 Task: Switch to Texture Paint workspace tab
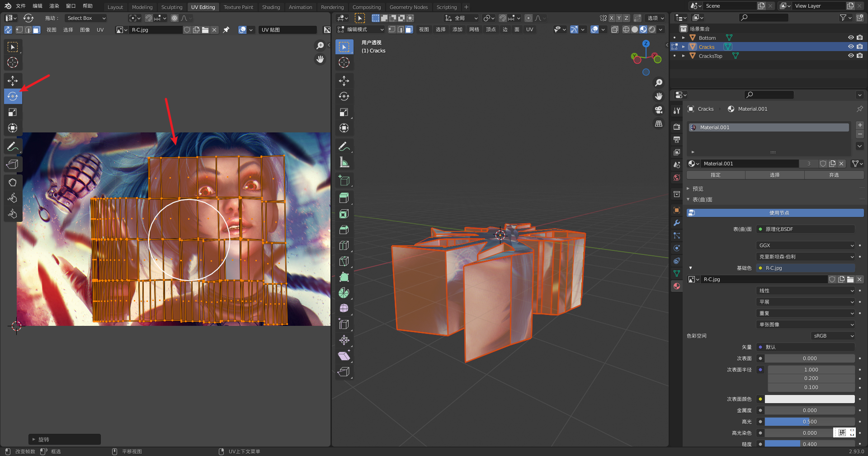point(238,7)
